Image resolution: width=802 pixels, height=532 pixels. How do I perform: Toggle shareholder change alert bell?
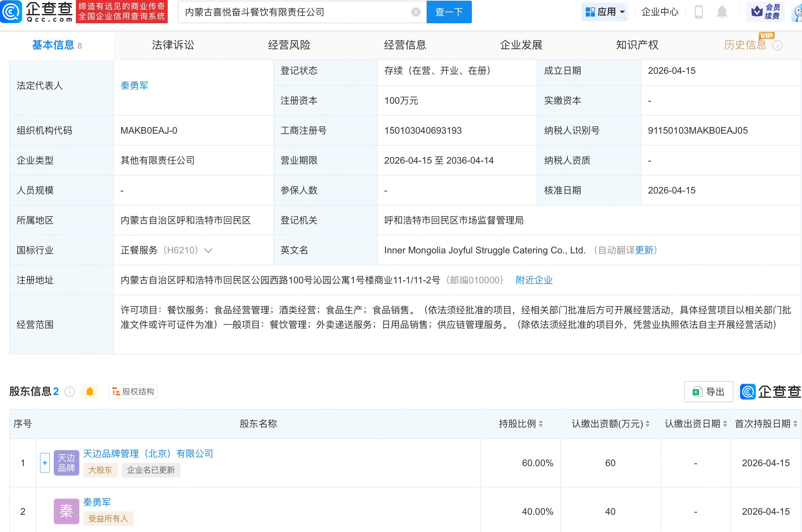[x=90, y=392]
